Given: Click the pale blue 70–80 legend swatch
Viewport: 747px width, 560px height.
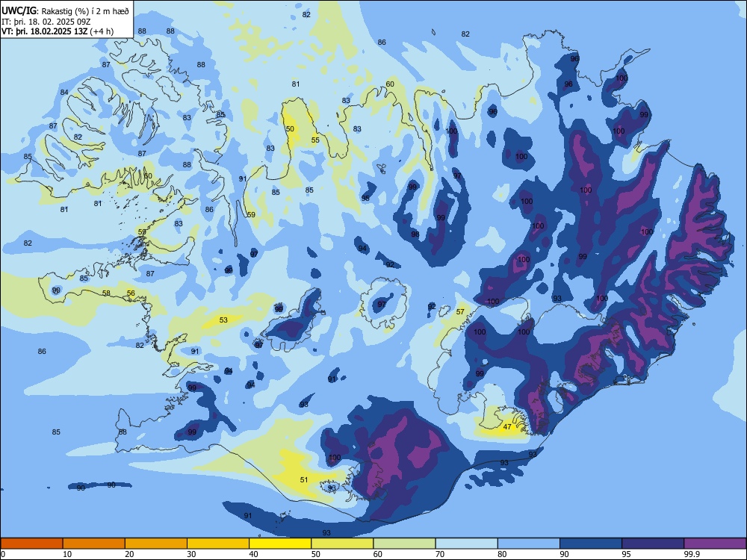Looking at the screenshot, I should (x=466, y=544).
